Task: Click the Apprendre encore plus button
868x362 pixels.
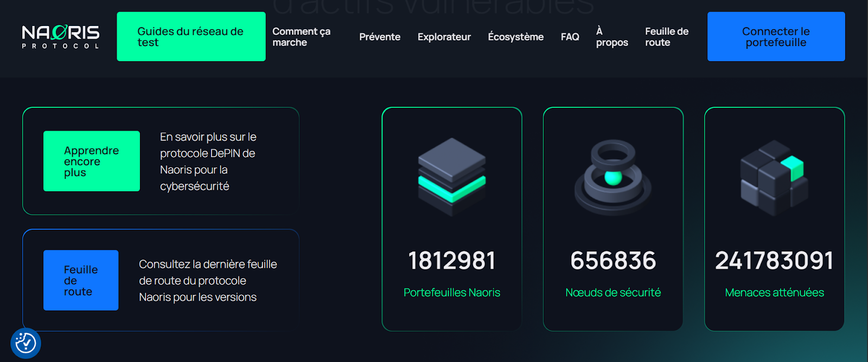Action: pyautogui.click(x=92, y=161)
